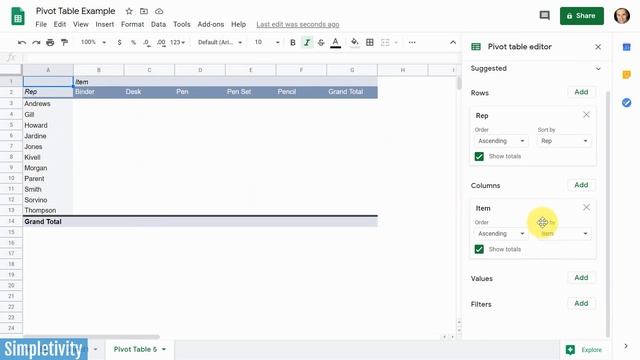Screen dimensions: 640x360
Task: Open the comment history icon
Action: (x=544, y=16)
